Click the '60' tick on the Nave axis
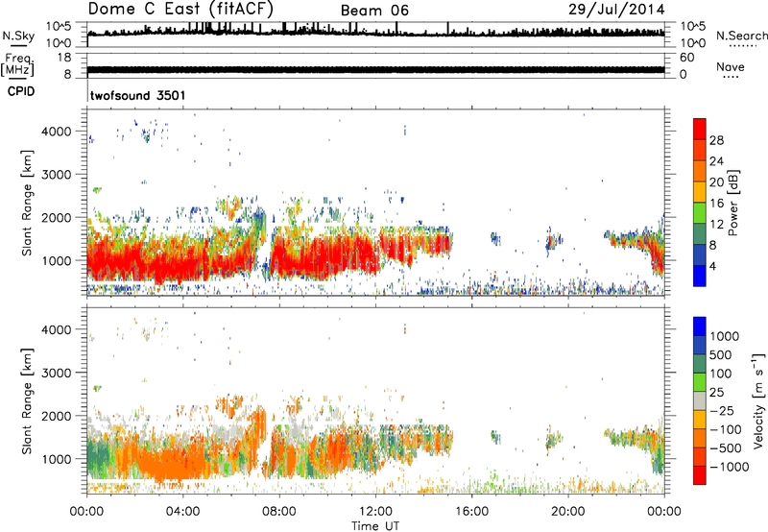The image size is (768, 532). tap(686, 58)
